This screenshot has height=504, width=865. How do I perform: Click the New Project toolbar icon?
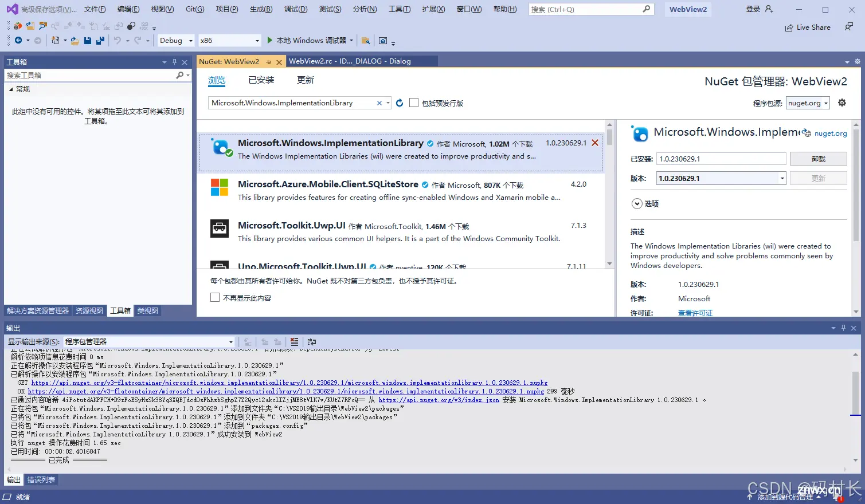tap(55, 40)
